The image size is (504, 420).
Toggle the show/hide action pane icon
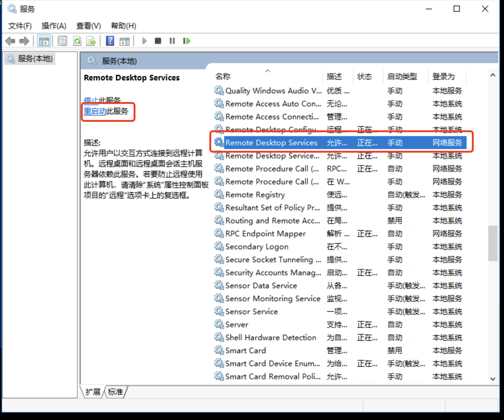[125, 41]
